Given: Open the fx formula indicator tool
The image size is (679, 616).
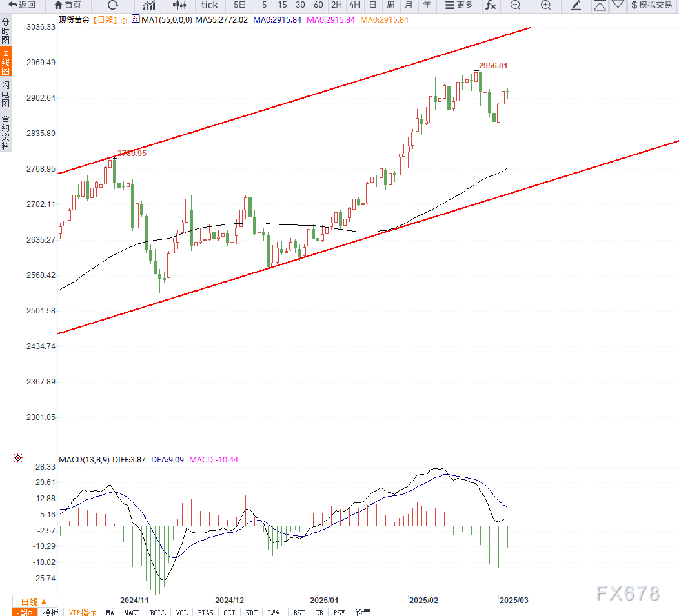Looking at the screenshot, I should (491, 5).
